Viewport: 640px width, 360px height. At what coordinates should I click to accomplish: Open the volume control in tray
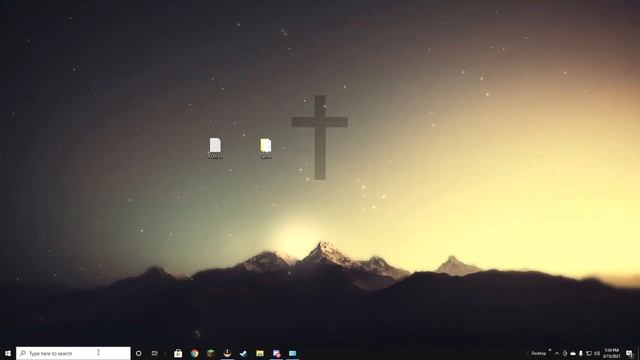click(597, 353)
